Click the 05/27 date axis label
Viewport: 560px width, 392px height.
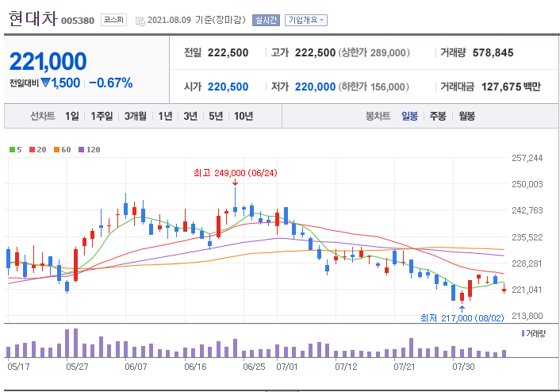pos(77,367)
